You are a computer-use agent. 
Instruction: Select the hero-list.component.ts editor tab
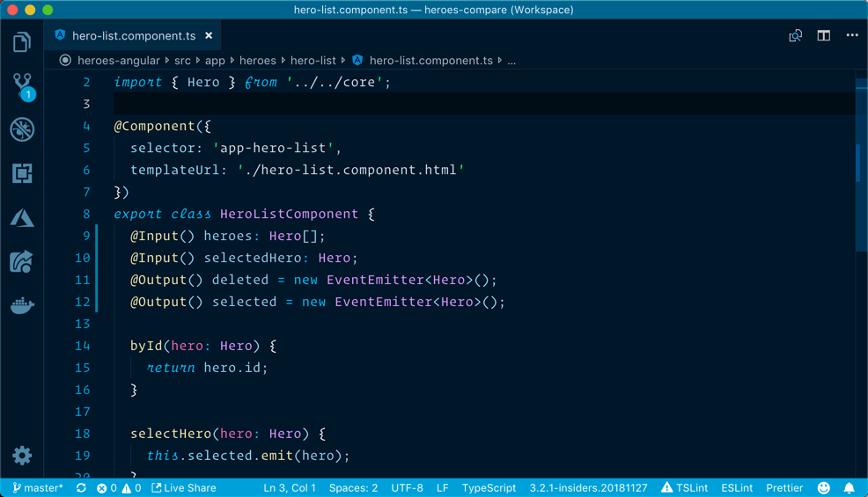[x=133, y=36]
